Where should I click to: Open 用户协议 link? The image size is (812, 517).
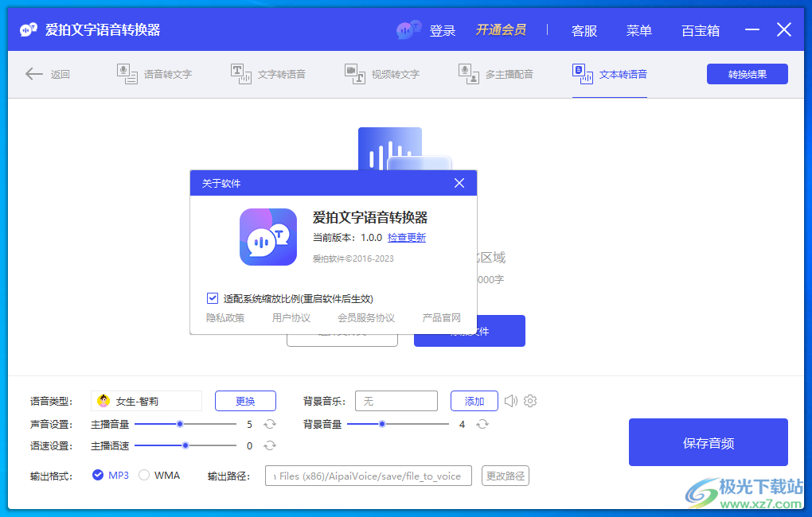pos(291,317)
